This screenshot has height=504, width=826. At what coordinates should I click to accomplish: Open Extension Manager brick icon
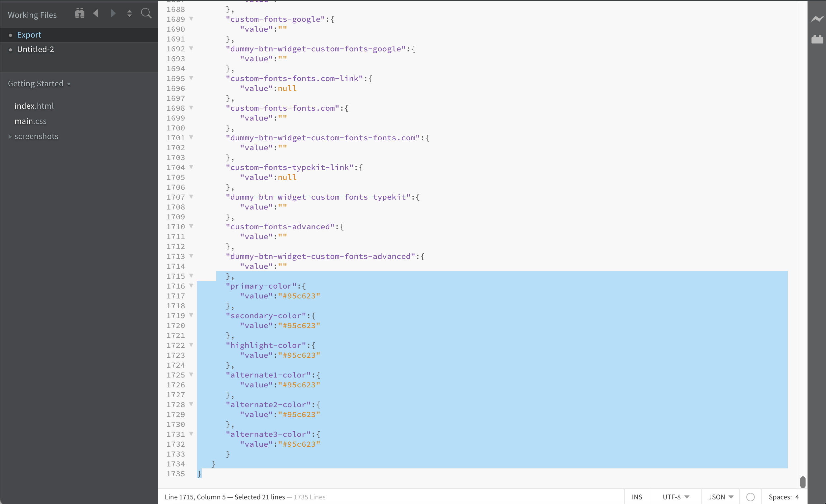(817, 40)
